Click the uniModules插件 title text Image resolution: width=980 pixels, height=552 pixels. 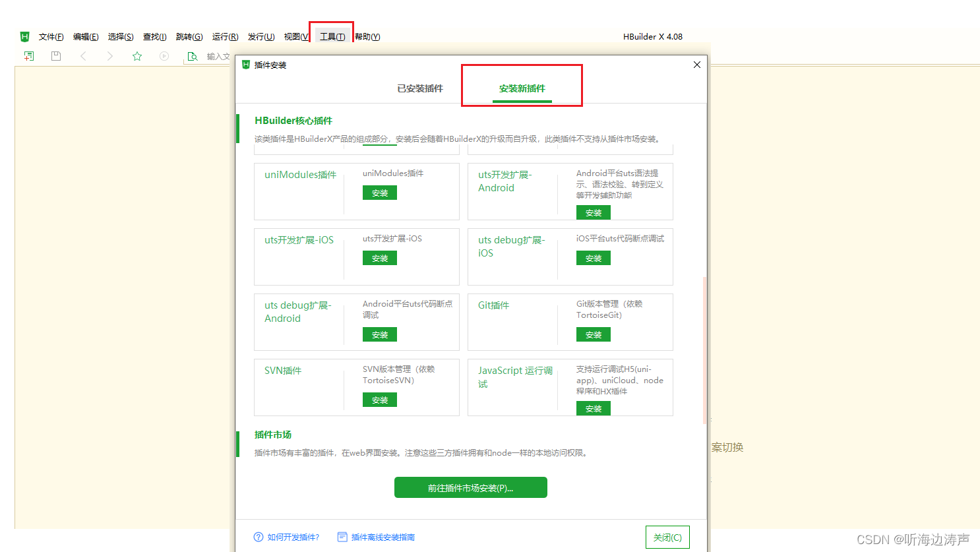(x=300, y=175)
